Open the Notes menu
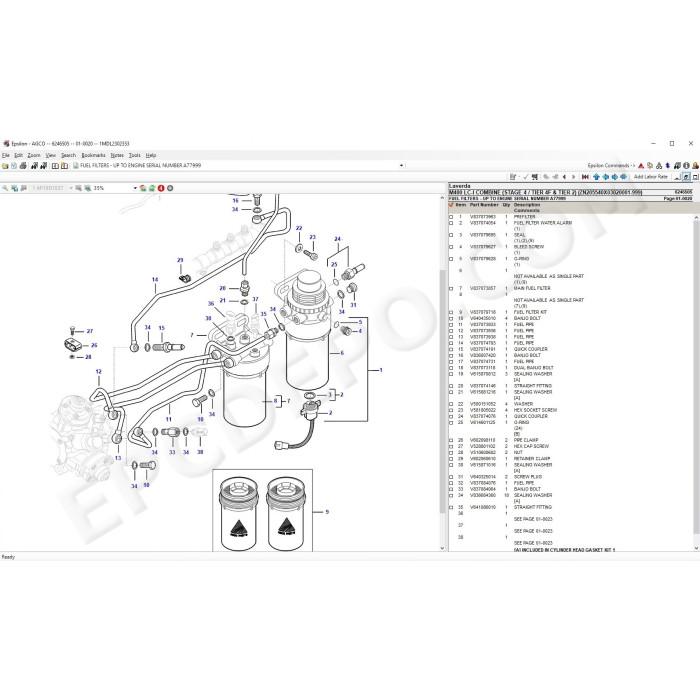 pyautogui.click(x=117, y=155)
